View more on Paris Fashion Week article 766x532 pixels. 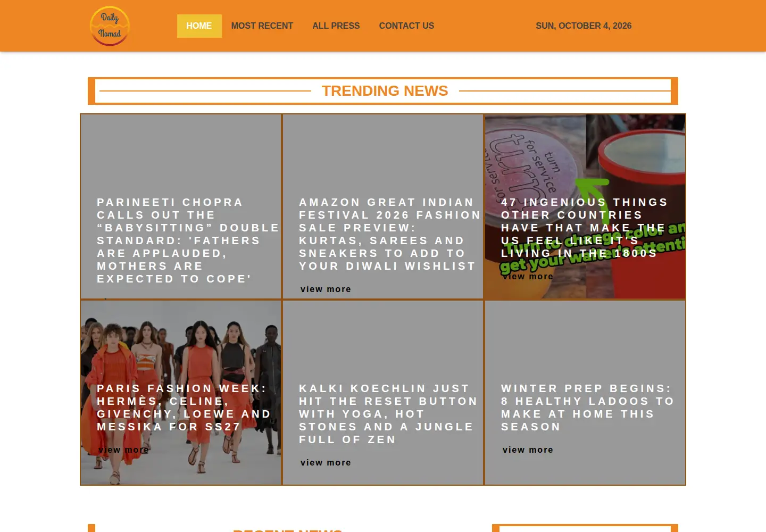(x=123, y=450)
